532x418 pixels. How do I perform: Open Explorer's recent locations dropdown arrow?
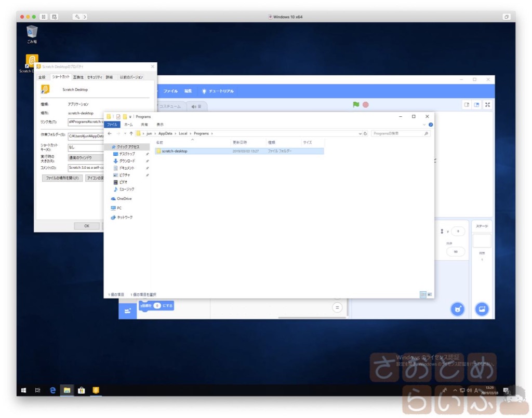tap(125, 133)
